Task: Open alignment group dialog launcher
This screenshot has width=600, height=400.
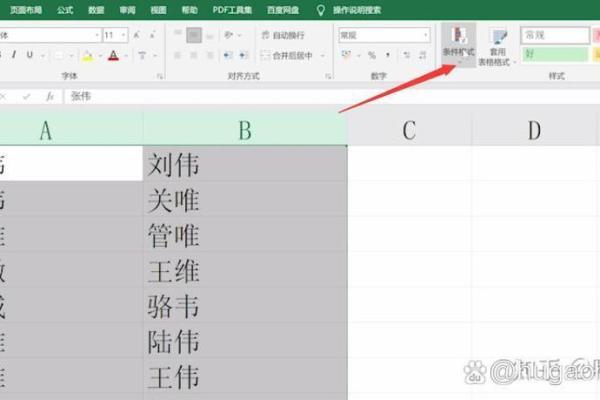Action: [328, 77]
